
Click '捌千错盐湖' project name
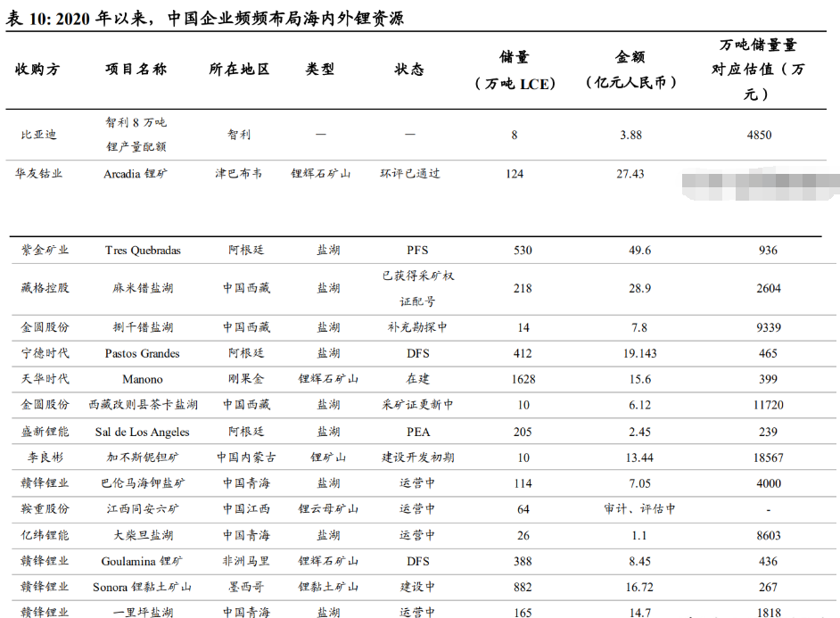pos(143,327)
